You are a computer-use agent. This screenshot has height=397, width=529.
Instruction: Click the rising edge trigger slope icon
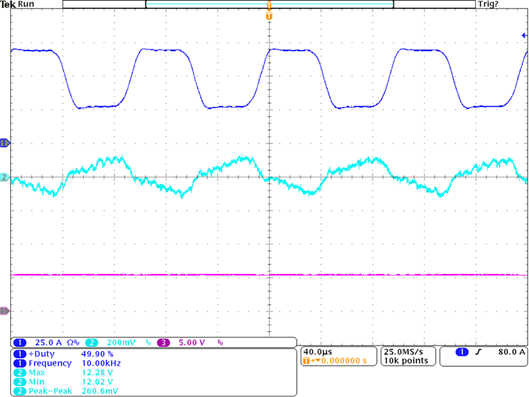tap(478, 352)
